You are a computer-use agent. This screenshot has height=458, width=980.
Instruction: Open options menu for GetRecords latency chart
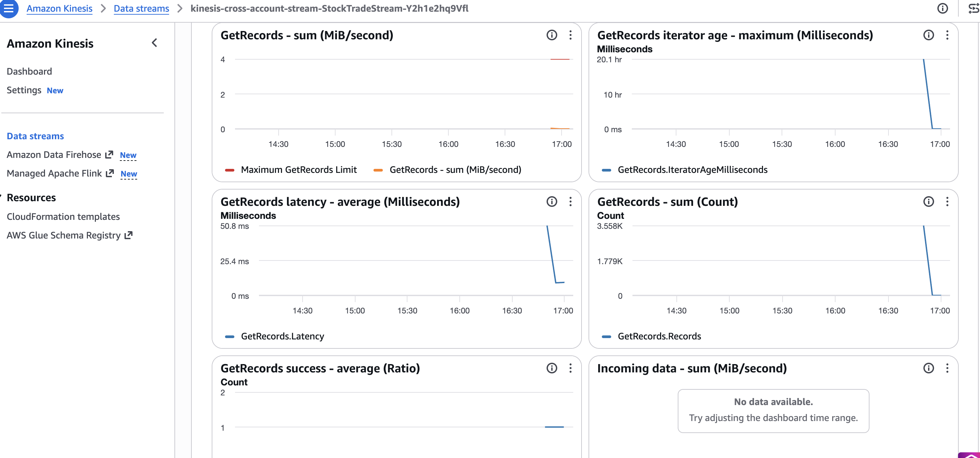point(570,202)
